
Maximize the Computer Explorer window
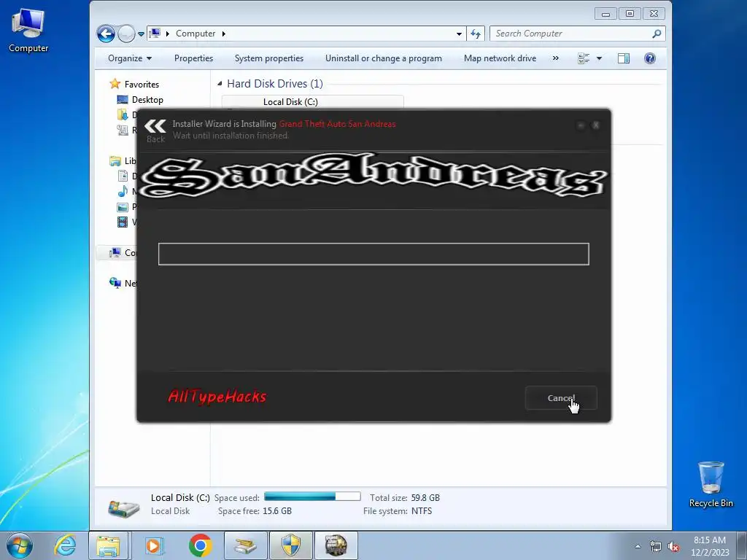click(630, 14)
